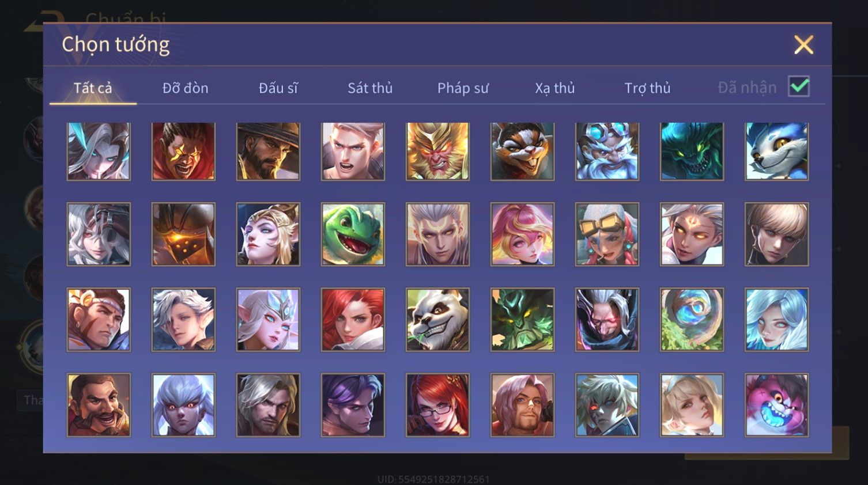Select the green chameleon hero portrait
Image resolution: width=868 pixels, height=485 pixels.
(x=353, y=234)
